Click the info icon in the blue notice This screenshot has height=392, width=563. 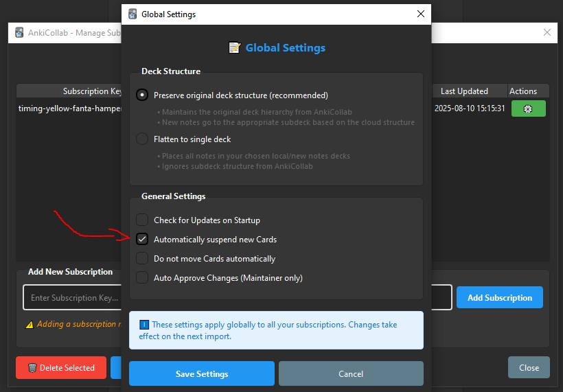tap(144, 325)
